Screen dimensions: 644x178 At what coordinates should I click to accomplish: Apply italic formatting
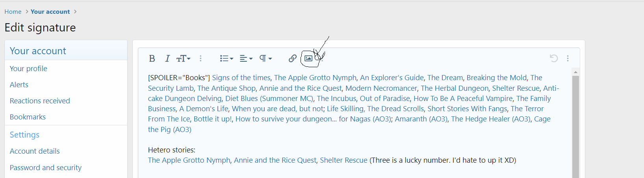167,59
